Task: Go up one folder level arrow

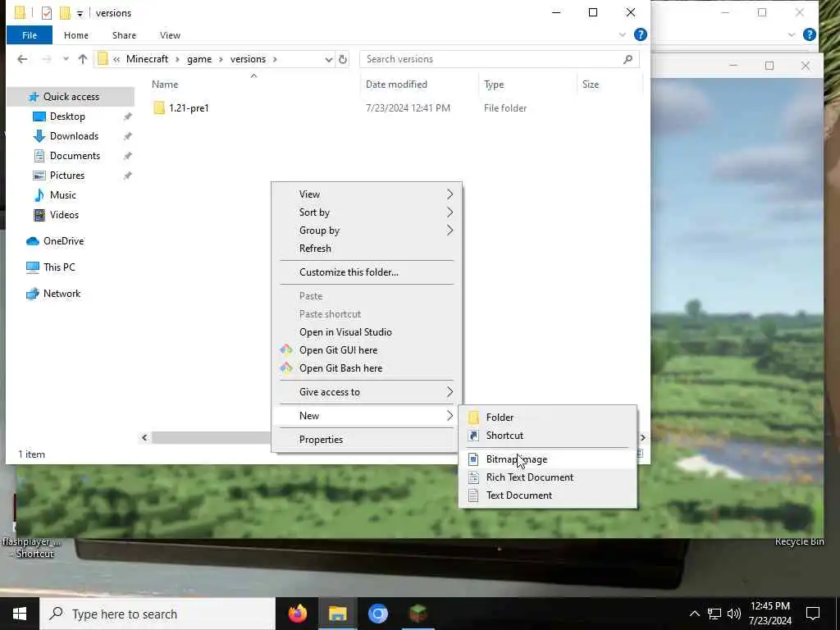Action: (83, 59)
